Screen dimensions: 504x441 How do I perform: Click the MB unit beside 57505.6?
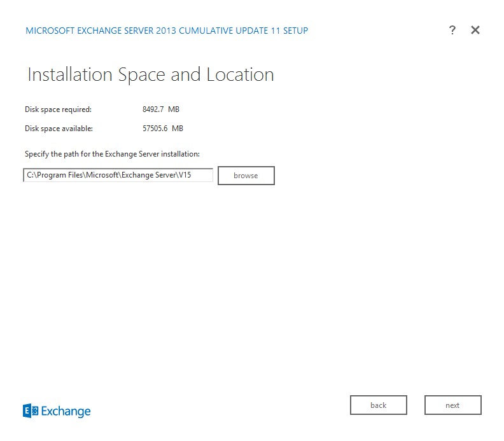(x=178, y=129)
